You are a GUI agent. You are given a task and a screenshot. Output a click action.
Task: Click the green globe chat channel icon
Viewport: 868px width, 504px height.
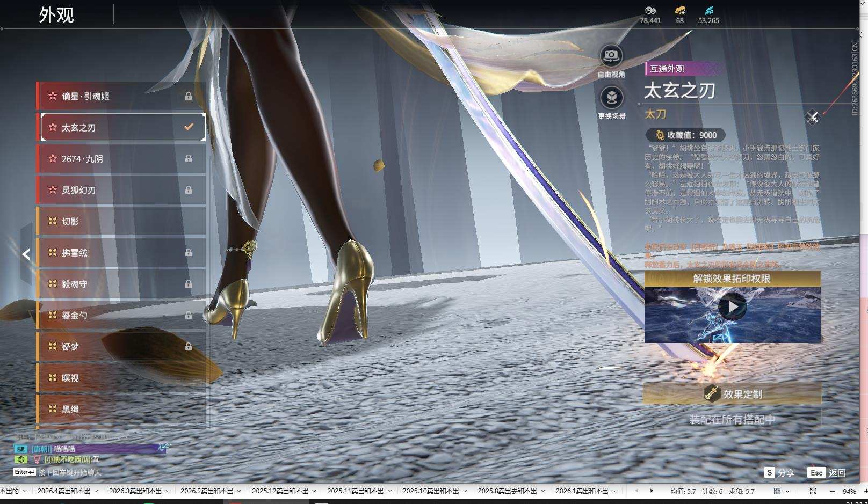point(21,459)
